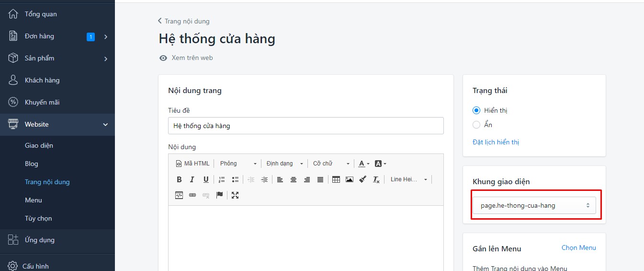Click inside the Nội dung editor area
This screenshot has width=644, height=271.
tap(306, 238)
